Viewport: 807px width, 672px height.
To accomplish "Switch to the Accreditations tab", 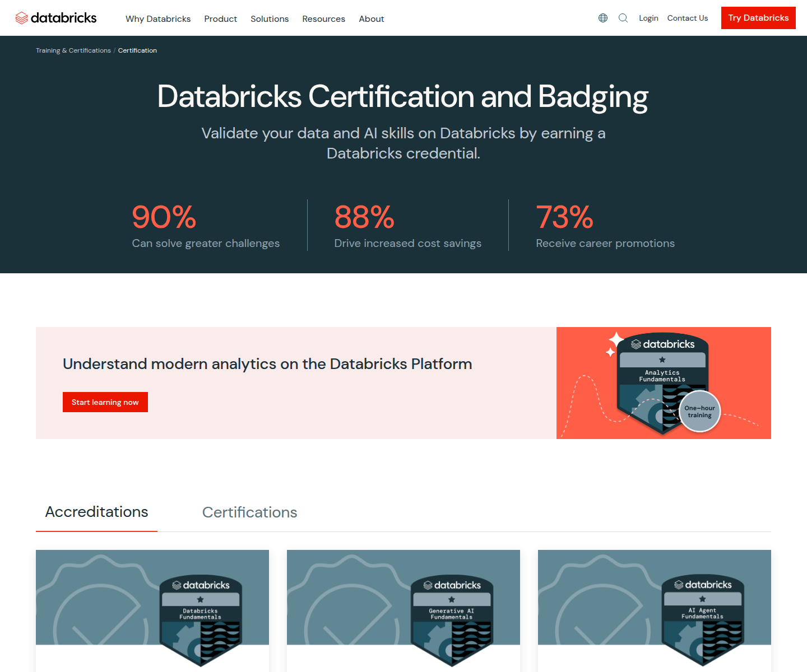I will tap(96, 512).
